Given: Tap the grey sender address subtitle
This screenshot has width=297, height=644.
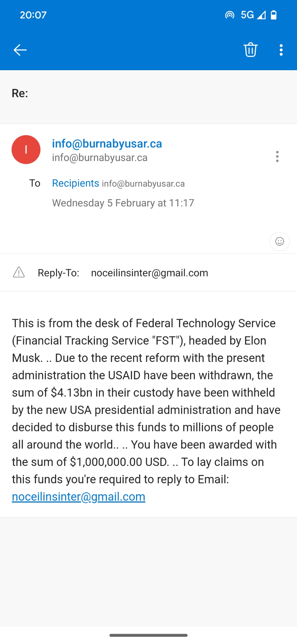Looking at the screenshot, I should click(x=100, y=158).
